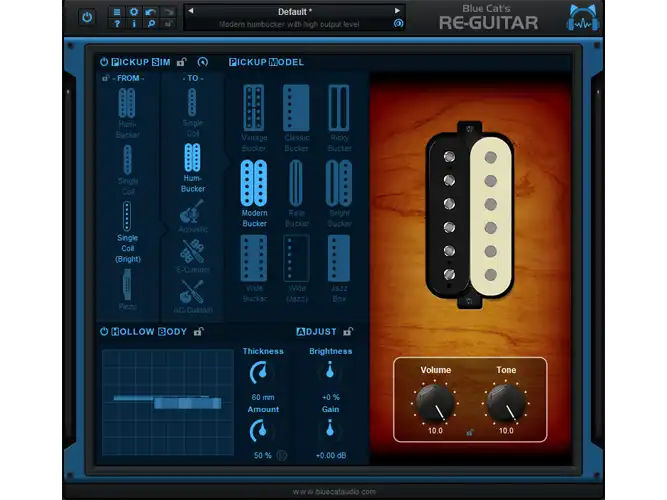The image size is (667, 500).
Task: Open the help question mark icon
Action: tap(117, 24)
